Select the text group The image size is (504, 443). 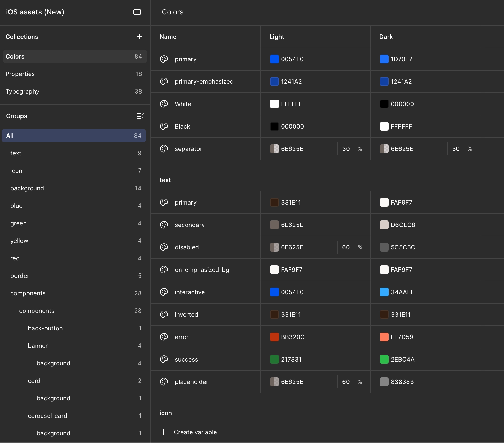(x=74, y=153)
